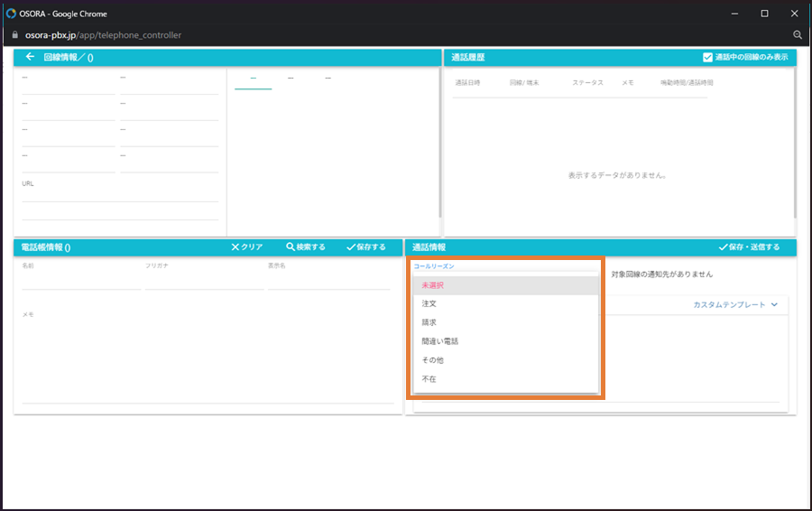
Task: Click the URL input field
Action: pos(120,194)
